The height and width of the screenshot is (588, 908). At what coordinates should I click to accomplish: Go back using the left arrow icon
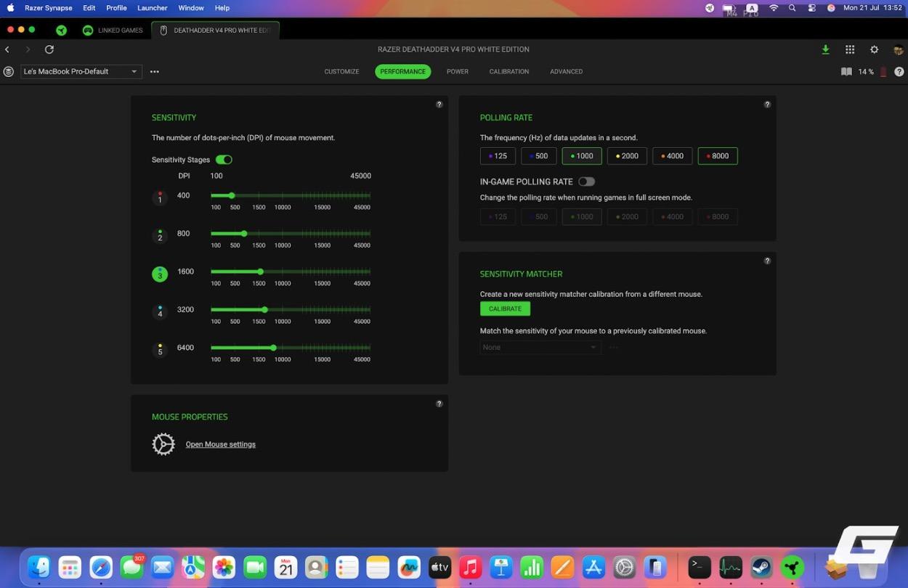tap(7, 49)
